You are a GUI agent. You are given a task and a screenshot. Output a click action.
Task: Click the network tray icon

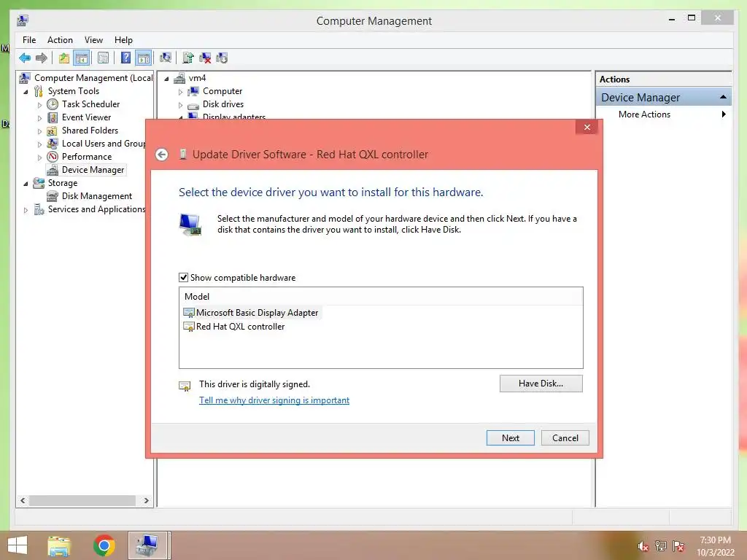[661, 546]
